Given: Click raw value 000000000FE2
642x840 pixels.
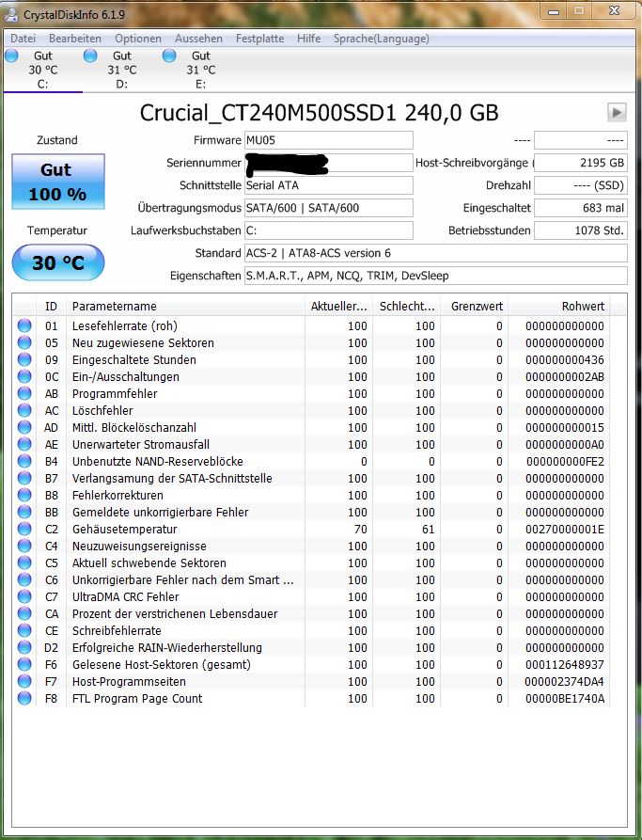Looking at the screenshot, I should tap(565, 461).
